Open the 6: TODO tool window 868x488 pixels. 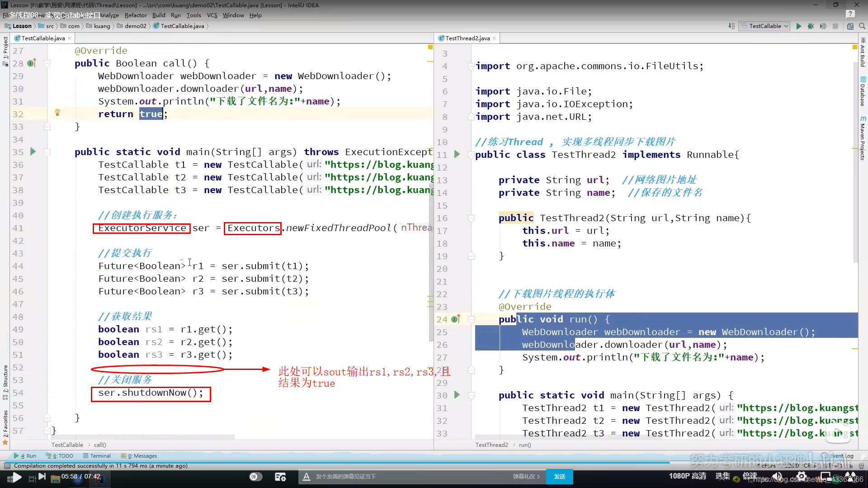pyautogui.click(x=60, y=456)
